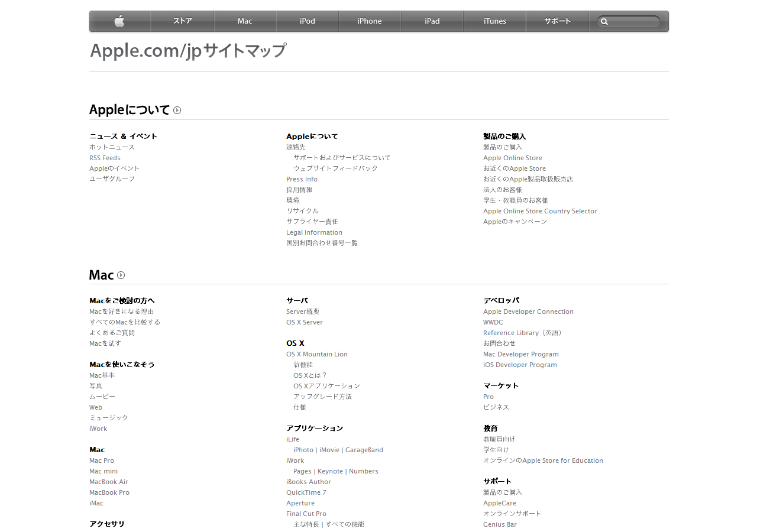Go to the Genius Bar link

500,524
